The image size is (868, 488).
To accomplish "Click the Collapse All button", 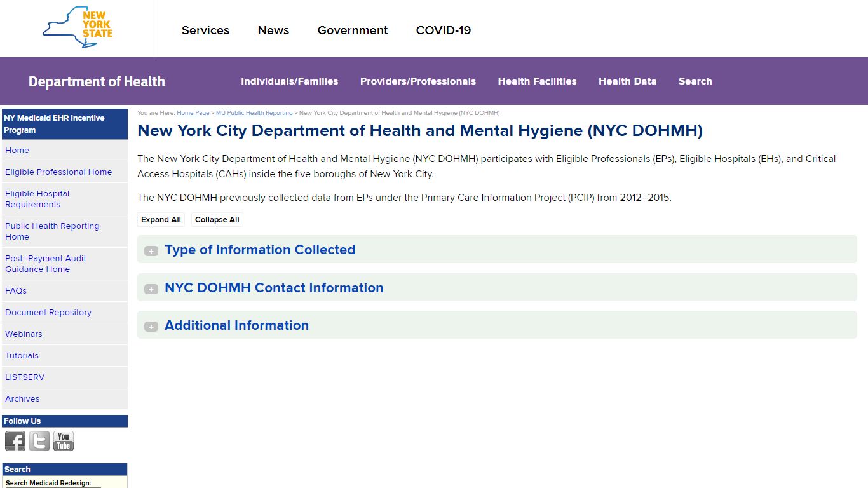I will tap(217, 220).
